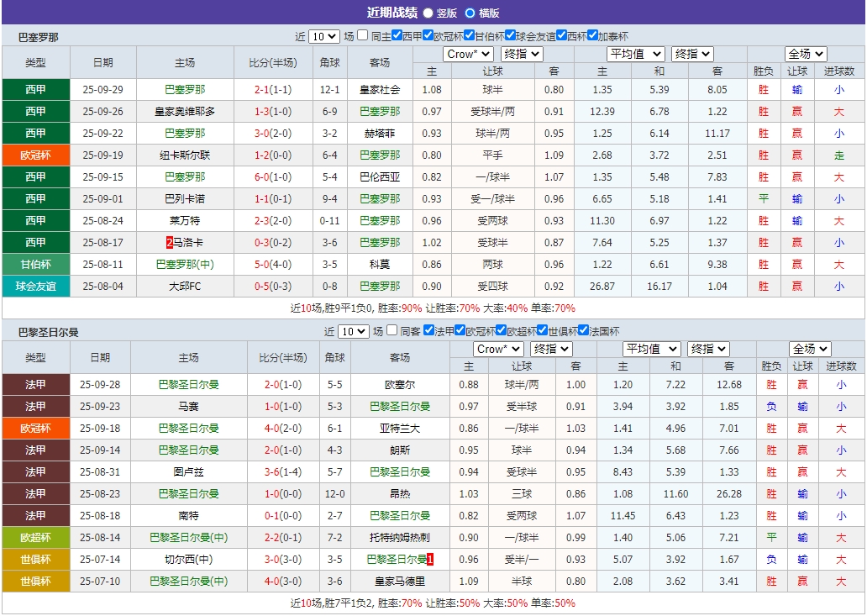
Task: Open the Crow* bookmaker dropdown
Action: pyautogui.click(x=467, y=54)
